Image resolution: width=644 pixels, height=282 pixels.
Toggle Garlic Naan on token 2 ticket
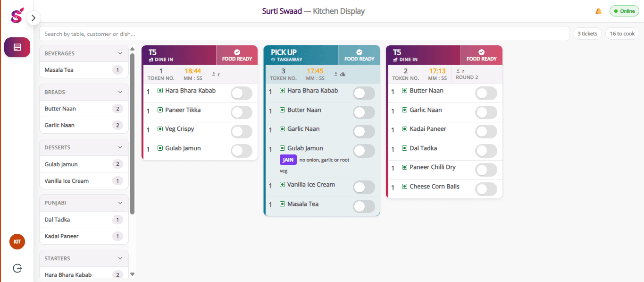click(486, 112)
